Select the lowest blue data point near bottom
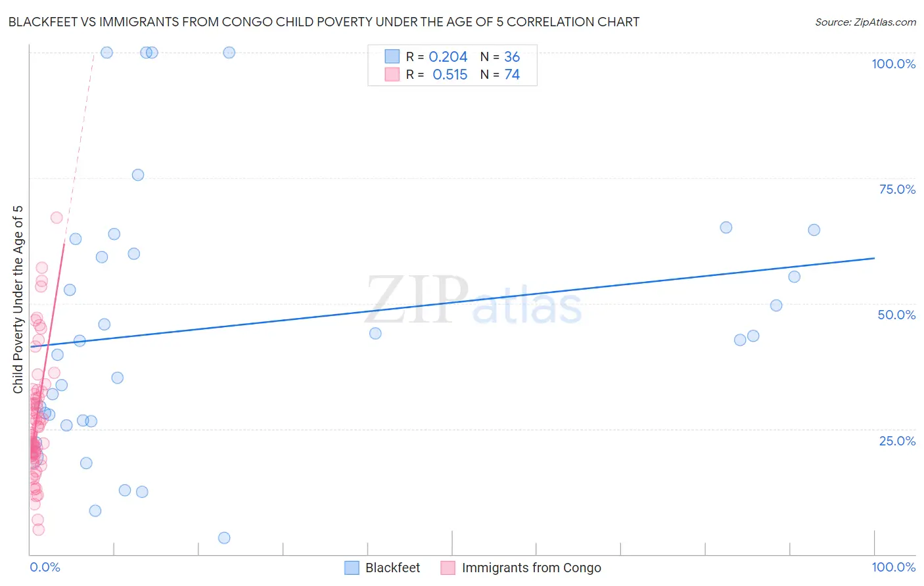This screenshot has height=586, width=924. 224,538
